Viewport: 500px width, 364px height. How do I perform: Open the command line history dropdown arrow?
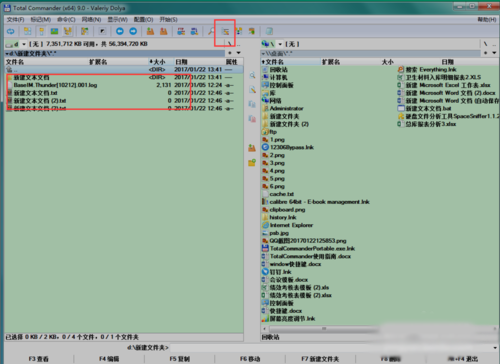495,348
